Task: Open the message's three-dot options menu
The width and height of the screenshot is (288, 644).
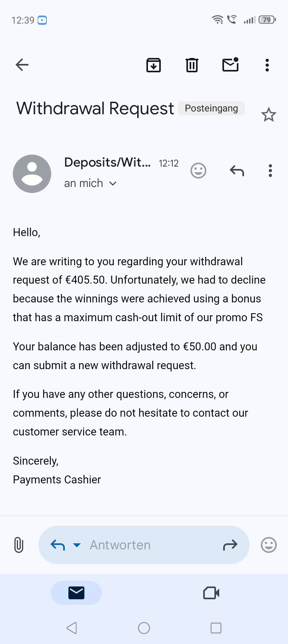Action: point(270,171)
